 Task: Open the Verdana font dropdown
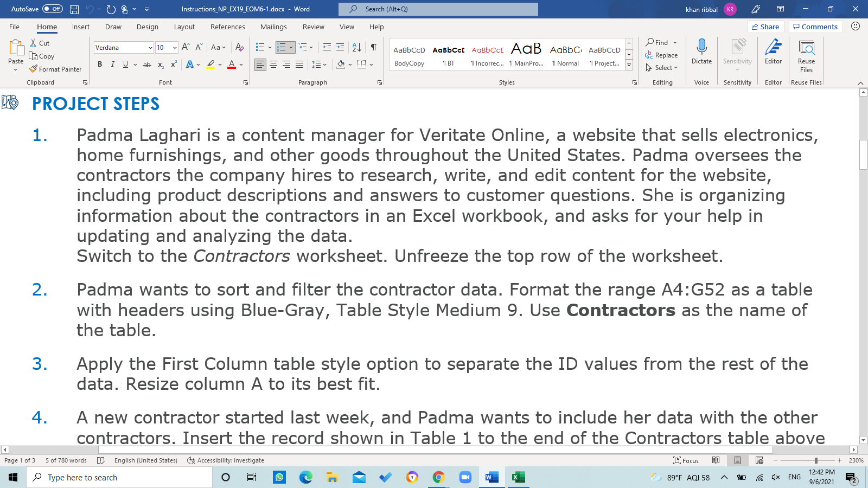pos(150,48)
